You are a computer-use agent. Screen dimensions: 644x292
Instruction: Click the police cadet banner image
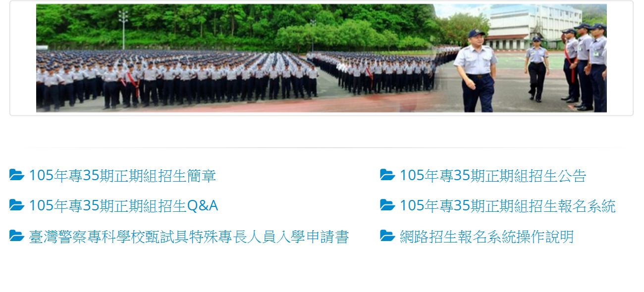pyautogui.click(x=322, y=58)
